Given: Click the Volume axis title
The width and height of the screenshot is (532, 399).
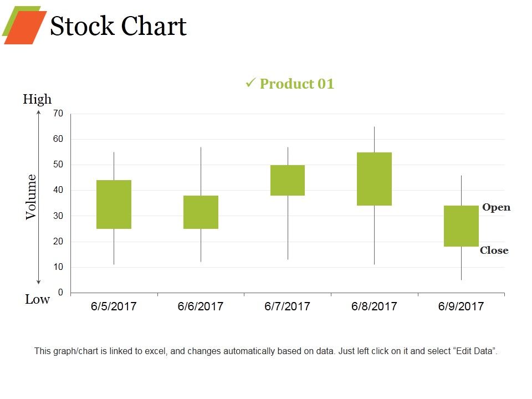Looking at the screenshot, I should [x=31, y=197].
